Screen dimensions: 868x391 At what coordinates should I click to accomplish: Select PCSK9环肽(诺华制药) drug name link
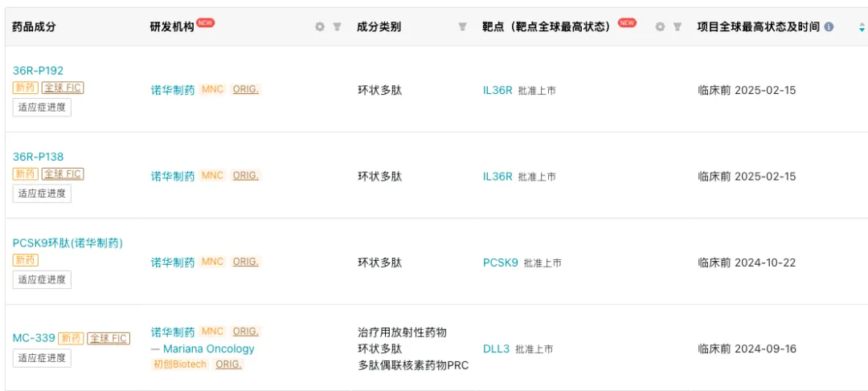tap(68, 242)
